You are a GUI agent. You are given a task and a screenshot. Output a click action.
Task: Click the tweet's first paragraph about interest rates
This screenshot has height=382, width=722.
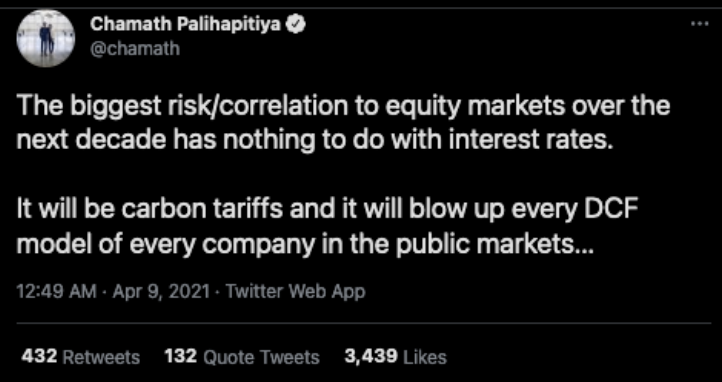click(x=344, y=123)
